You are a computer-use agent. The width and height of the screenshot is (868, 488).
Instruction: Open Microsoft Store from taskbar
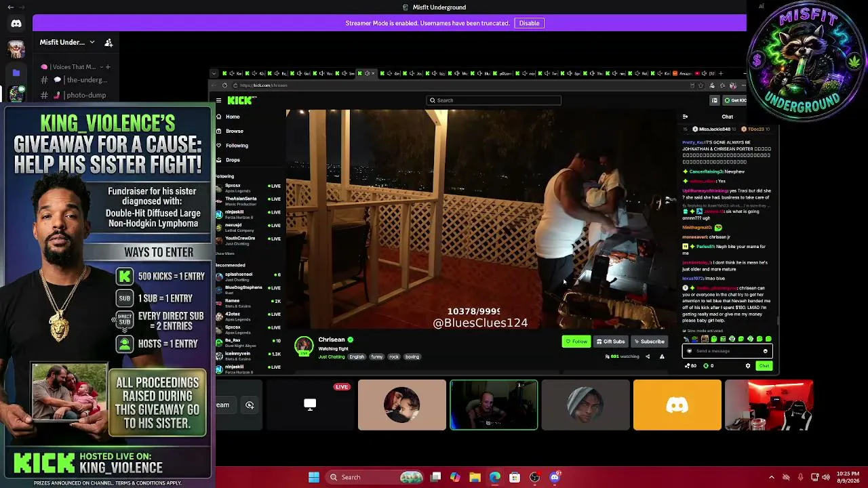click(x=515, y=477)
